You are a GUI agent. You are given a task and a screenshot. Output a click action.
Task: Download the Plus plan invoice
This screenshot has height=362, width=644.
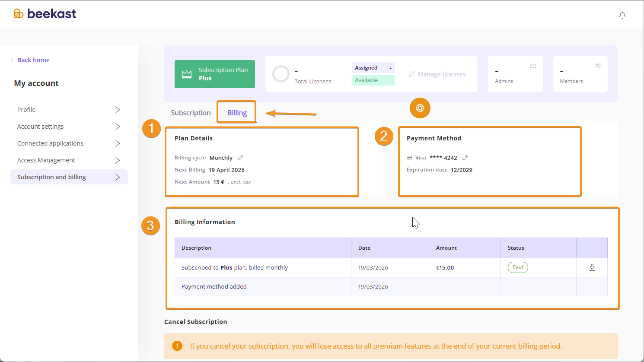click(592, 267)
